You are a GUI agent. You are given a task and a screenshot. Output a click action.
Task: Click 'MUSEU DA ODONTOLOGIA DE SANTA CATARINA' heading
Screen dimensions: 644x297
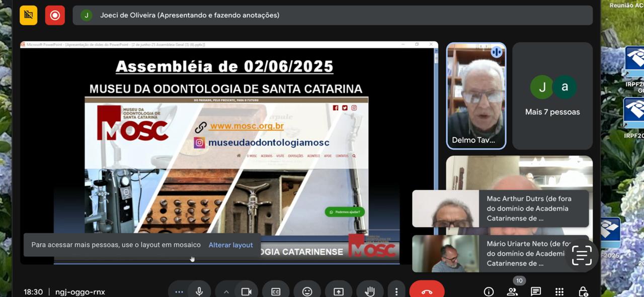(x=226, y=89)
